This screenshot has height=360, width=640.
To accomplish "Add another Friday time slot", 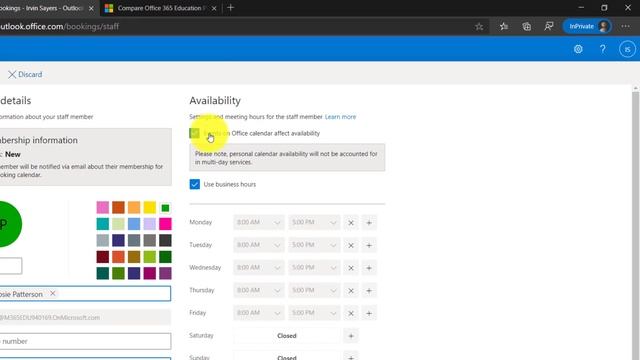I will (369, 313).
